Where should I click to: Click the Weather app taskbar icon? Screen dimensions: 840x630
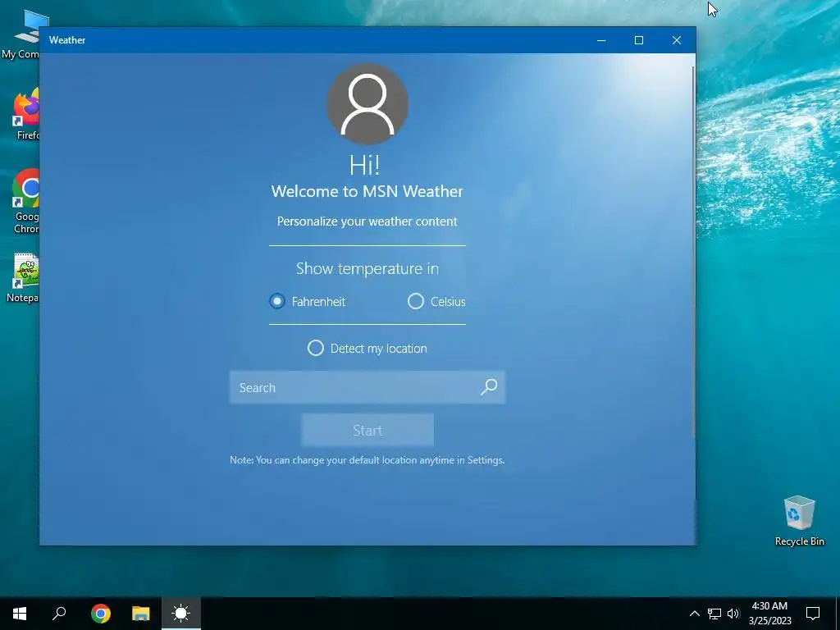pyautogui.click(x=181, y=614)
